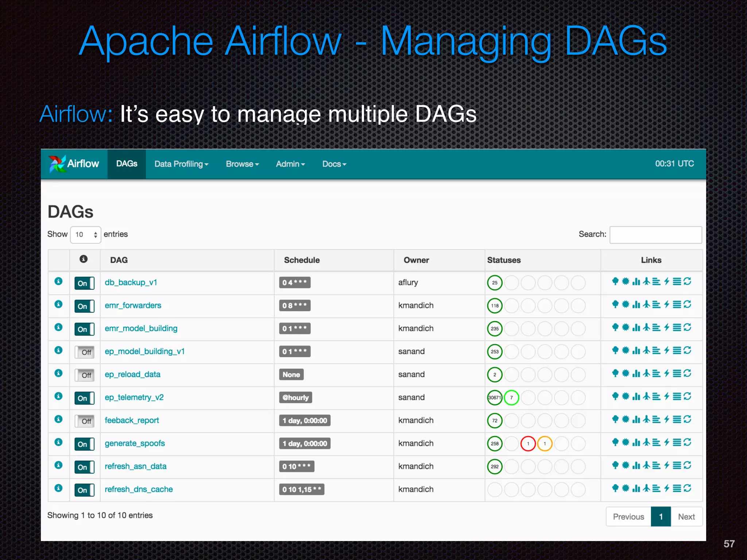Click info icon beside ep_reload_data

pos(58,373)
